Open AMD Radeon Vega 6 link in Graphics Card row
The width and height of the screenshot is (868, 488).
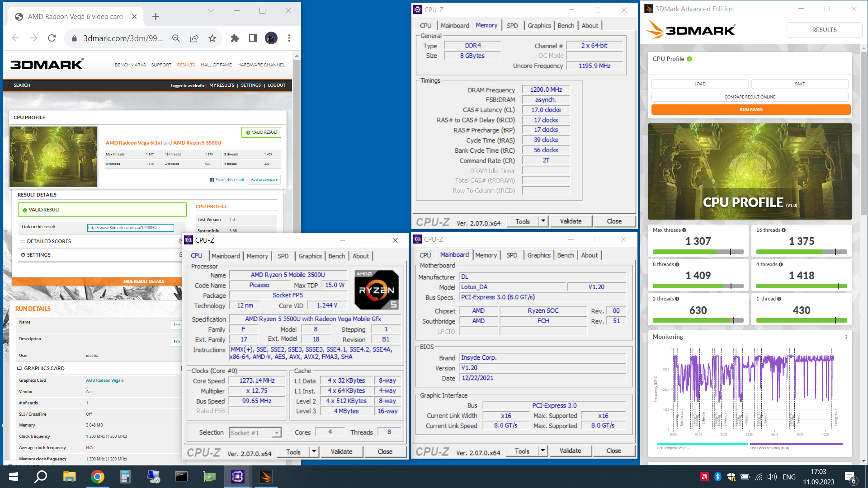tap(104, 380)
